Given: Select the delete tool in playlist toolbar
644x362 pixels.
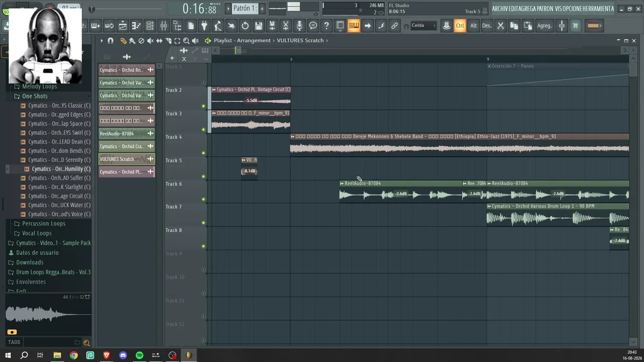Looking at the screenshot, I should point(141,41).
